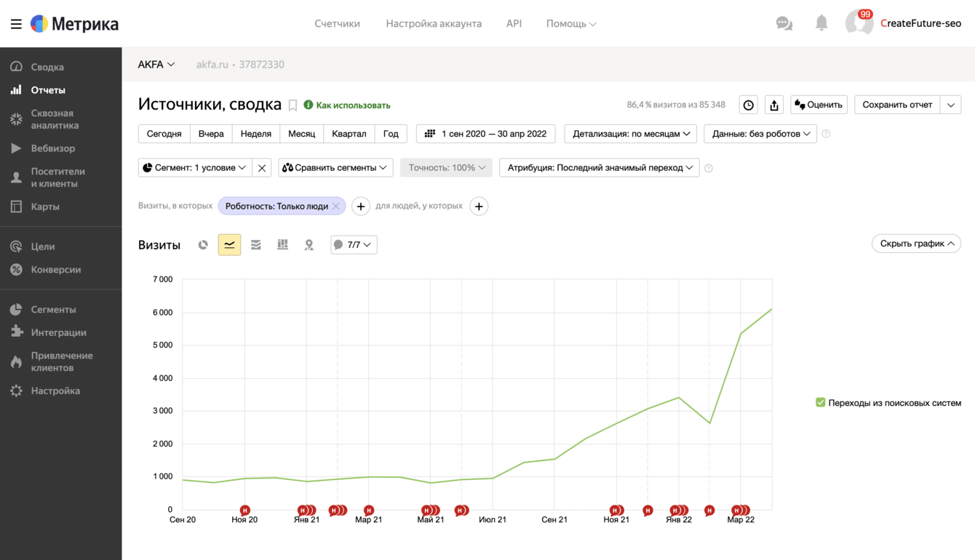Open the chat messages icon
975x560 pixels.
(784, 23)
